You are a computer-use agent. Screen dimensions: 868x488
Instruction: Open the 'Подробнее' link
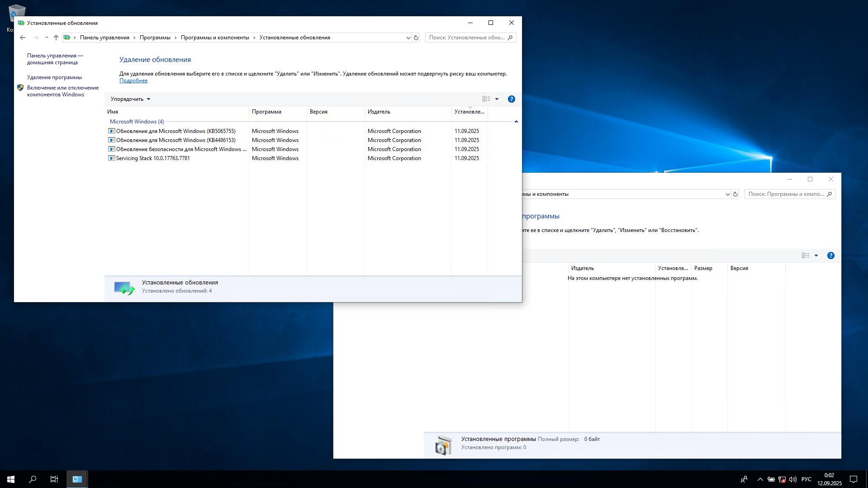133,81
